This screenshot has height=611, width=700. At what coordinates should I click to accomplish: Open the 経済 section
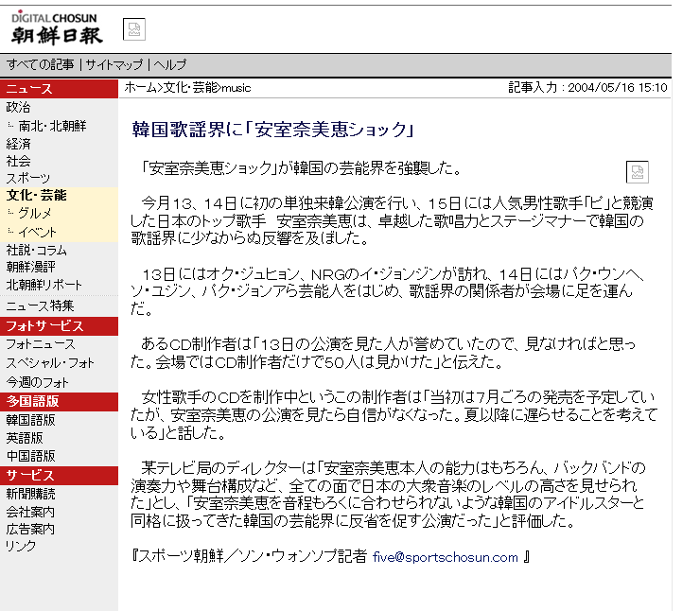tap(18, 144)
